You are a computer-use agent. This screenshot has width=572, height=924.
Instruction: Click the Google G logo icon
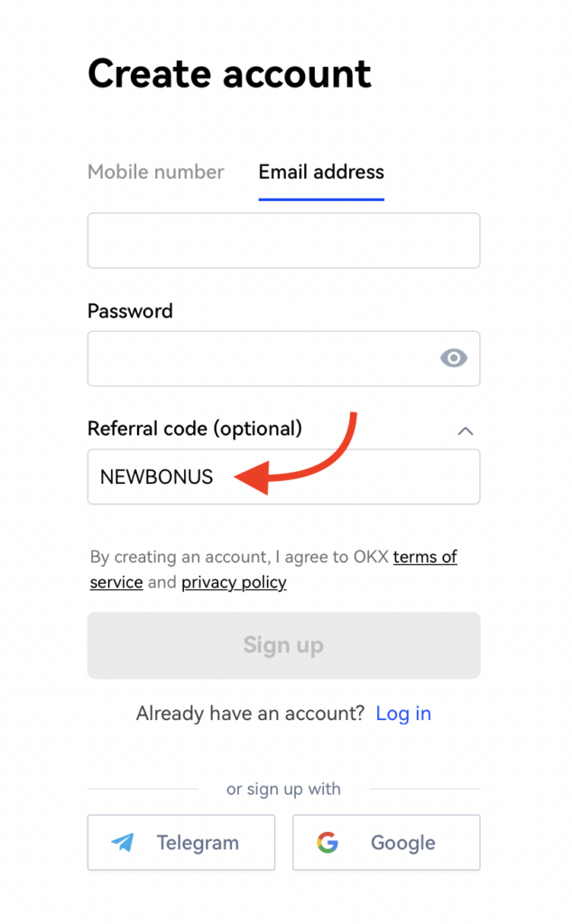(x=328, y=843)
